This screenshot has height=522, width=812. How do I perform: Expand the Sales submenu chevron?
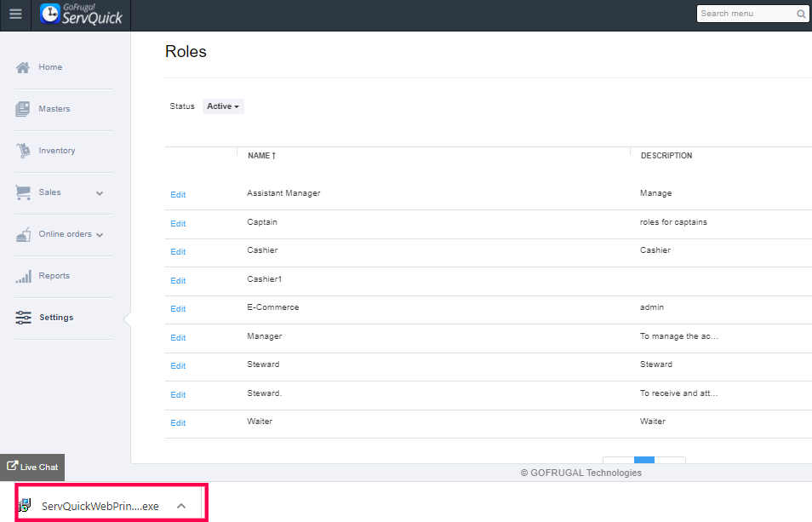coord(100,193)
